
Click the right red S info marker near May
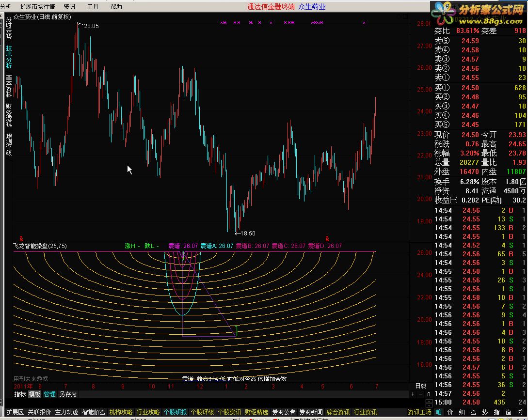pos(327,239)
